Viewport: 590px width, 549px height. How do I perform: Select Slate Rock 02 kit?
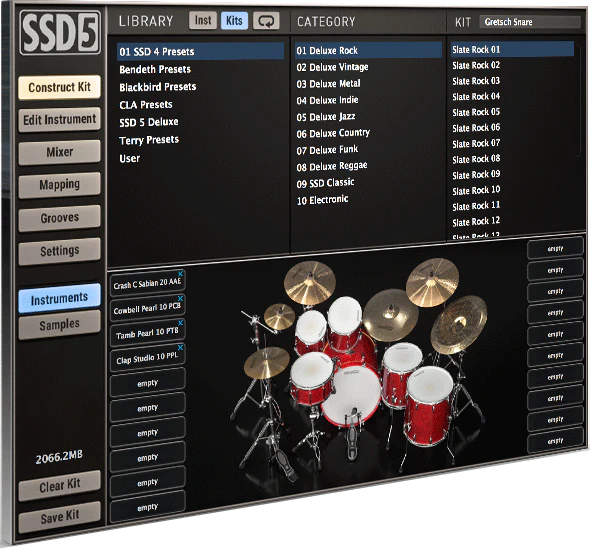click(476, 65)
